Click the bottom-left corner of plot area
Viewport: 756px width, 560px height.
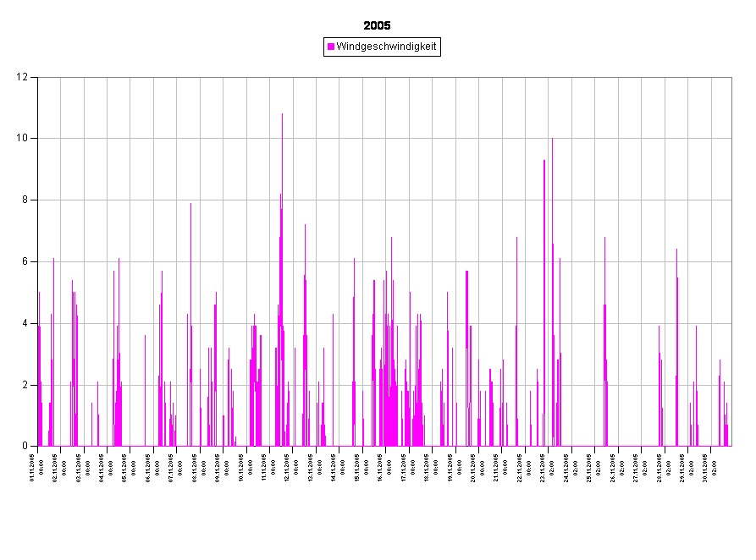[38, 446]
